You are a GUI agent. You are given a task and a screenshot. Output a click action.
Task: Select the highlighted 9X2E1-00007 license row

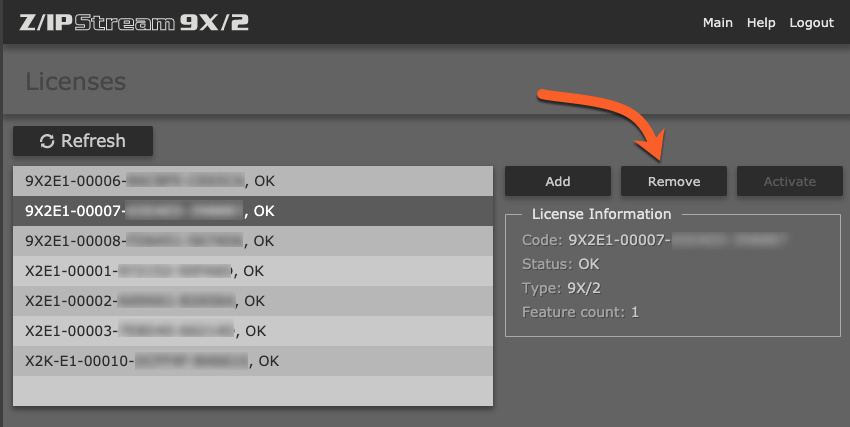(x=150, y=211)
